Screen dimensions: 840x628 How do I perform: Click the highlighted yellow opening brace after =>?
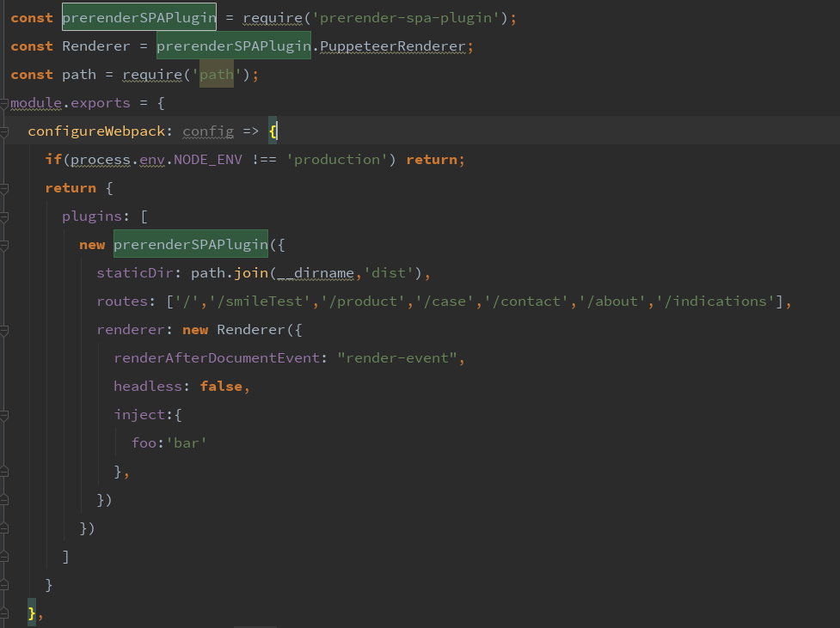coord(273,131)
